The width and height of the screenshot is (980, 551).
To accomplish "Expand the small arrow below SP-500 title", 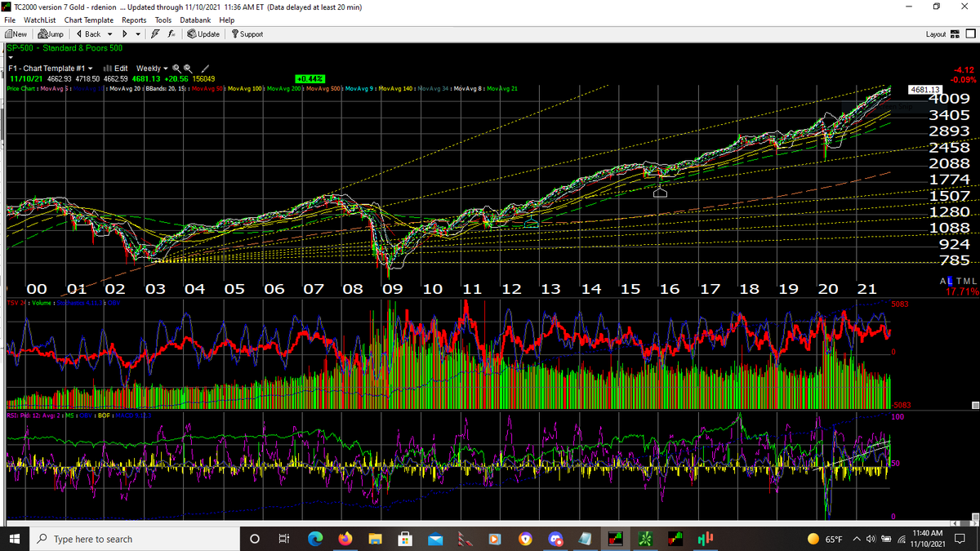I will 10,59.
